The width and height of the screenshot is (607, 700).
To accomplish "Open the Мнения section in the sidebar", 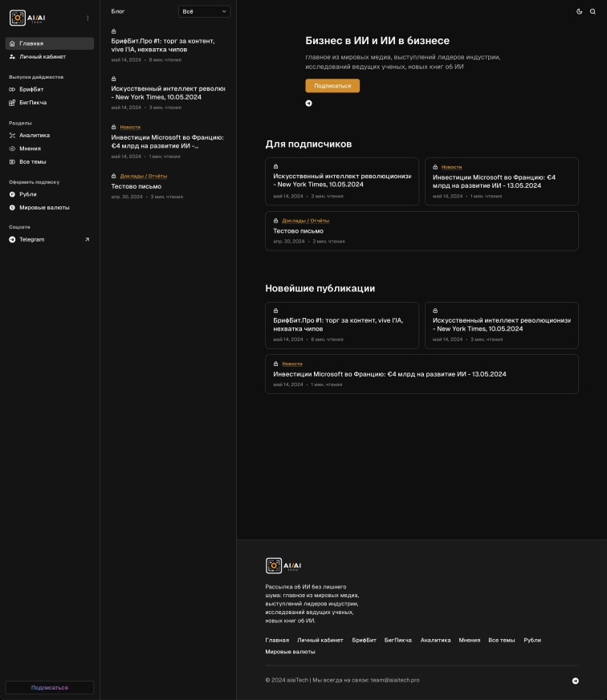I will point(50,149).
